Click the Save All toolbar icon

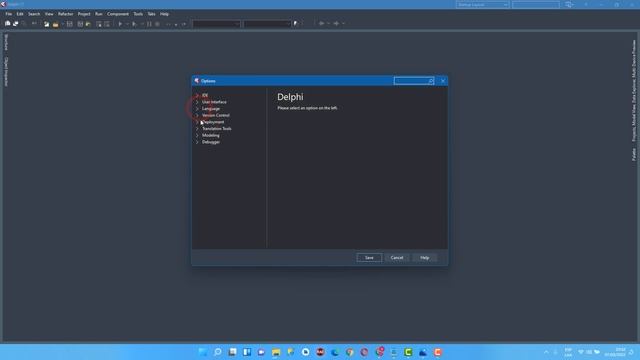click(80, 24)
